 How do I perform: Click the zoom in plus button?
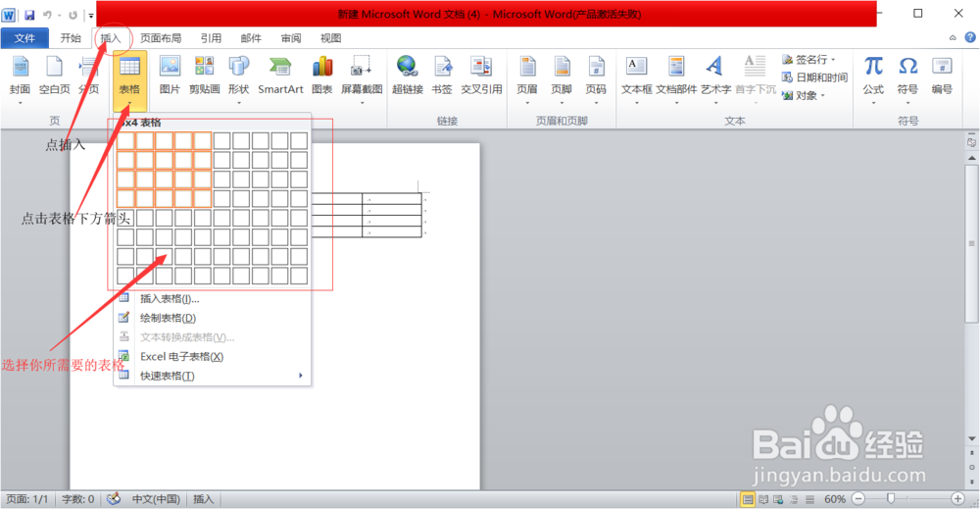[957, 498]
